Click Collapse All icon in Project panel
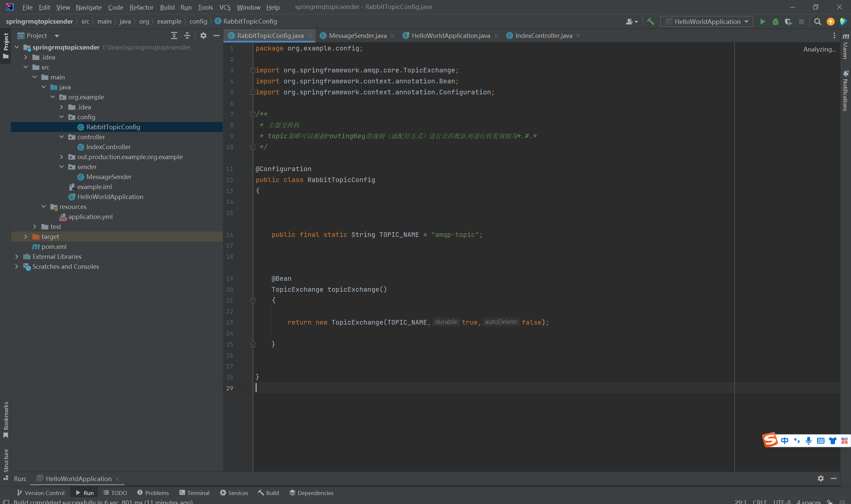 coord(187,36)
